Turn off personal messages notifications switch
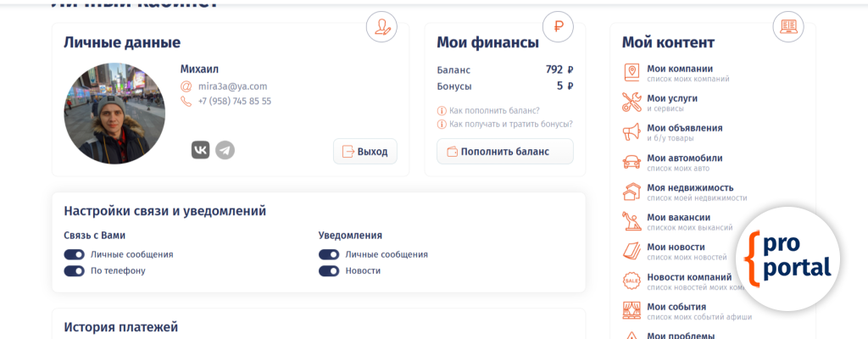The width and height of the screenshot is (868, 339). 329,254
